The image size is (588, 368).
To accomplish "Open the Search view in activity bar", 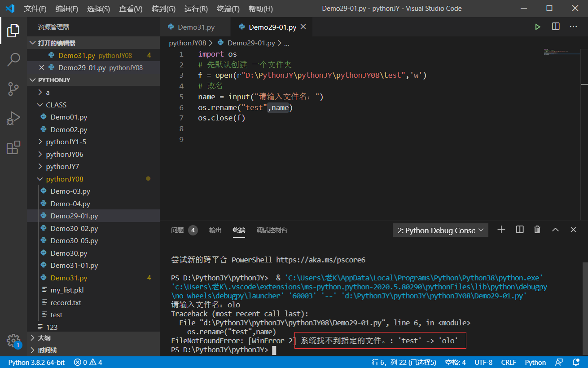I will (x=13, y=60).
